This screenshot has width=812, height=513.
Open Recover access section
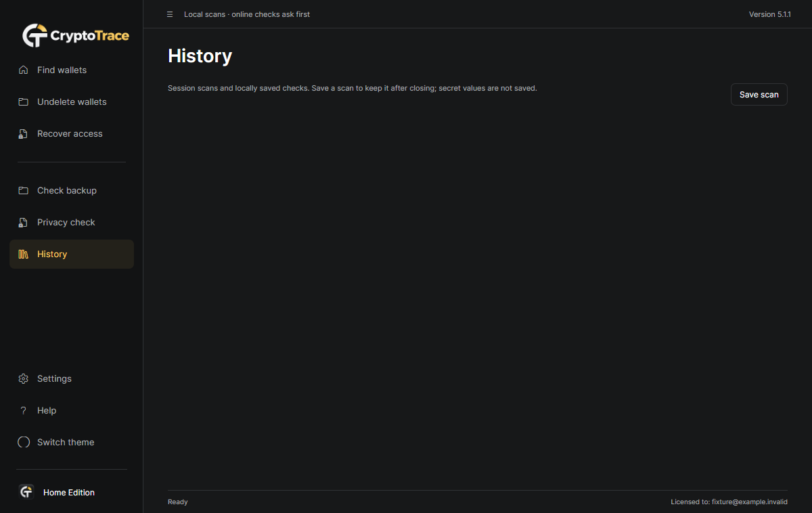[72, 133]
